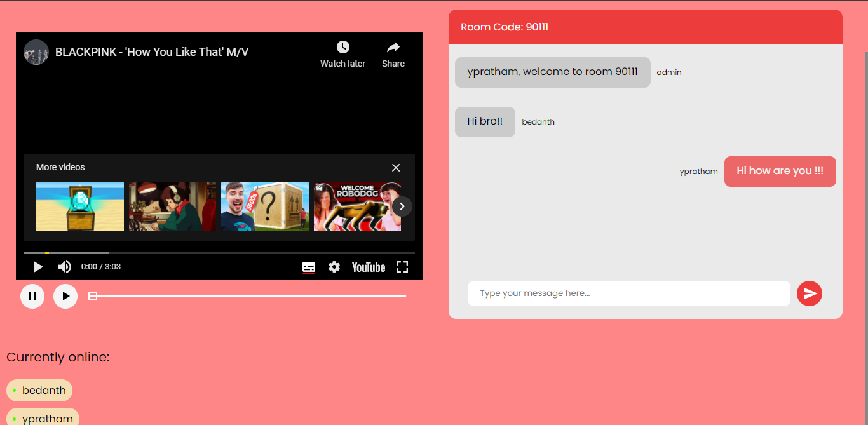This screenshot has height=425, width=868.
Task: Click the 'Hi bro!!' chat bubble
Action: tap(485, 122)
